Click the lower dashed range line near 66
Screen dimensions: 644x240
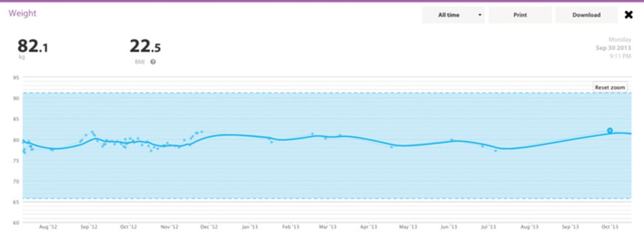(326, 198)
